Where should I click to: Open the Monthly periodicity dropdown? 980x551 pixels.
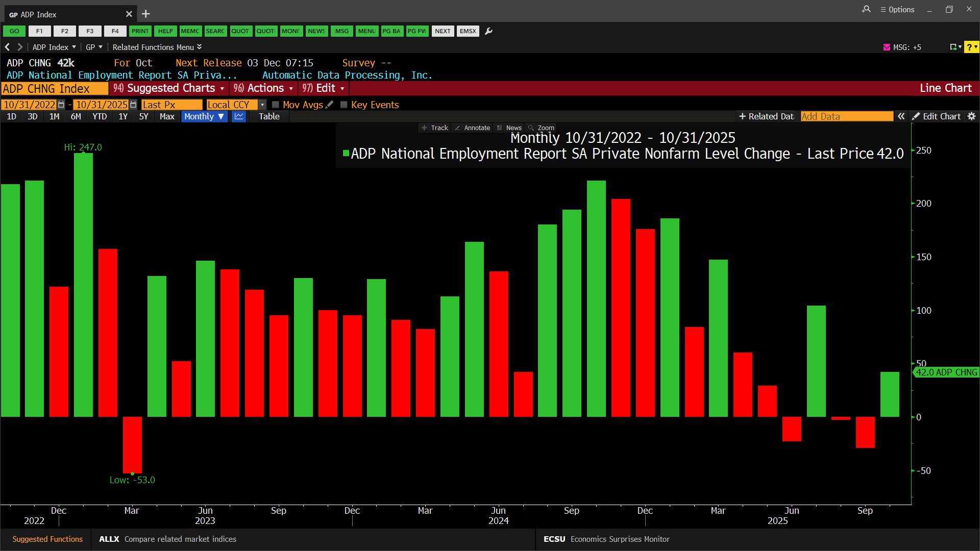[x=204, y=116]
